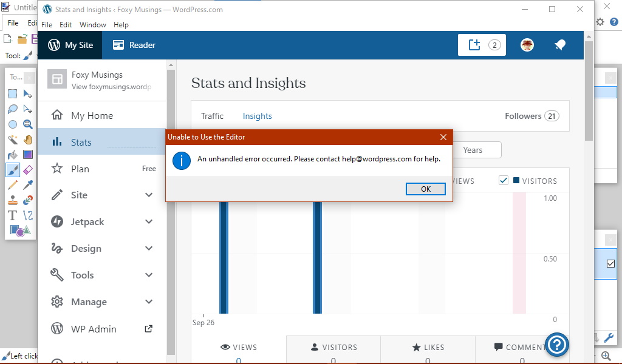Image resolution: width=622 pixels, height=364 pixels.
Task: Open the blue Help question mark
Action: point(557,345)
